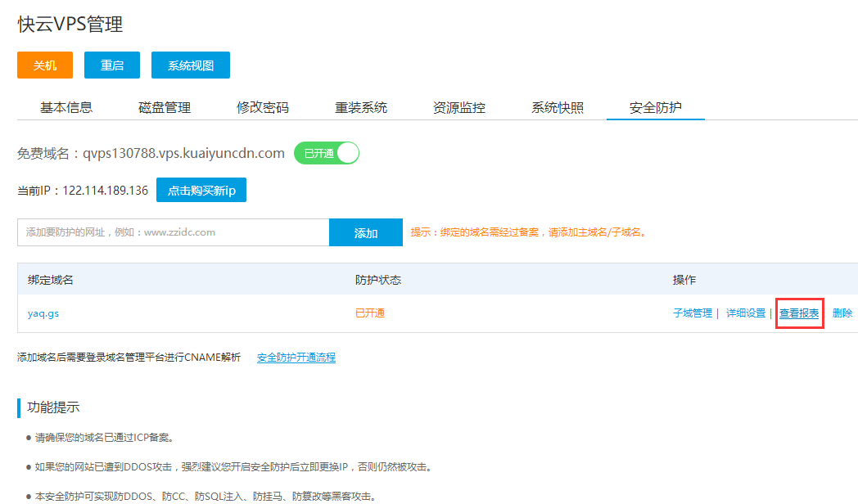Viewport: 858px width, 504px height.
Task: Open the 系统视图 system view
Action: [191, 65]
